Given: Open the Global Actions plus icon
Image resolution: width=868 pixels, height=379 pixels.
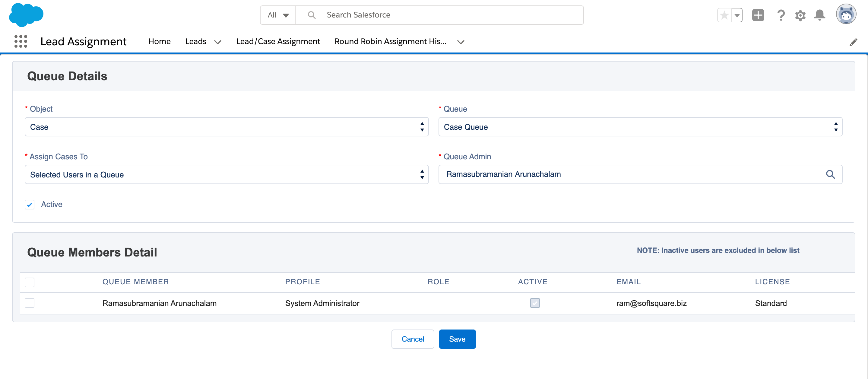Looking at the screenshot, I should click(x=758, y=15).
